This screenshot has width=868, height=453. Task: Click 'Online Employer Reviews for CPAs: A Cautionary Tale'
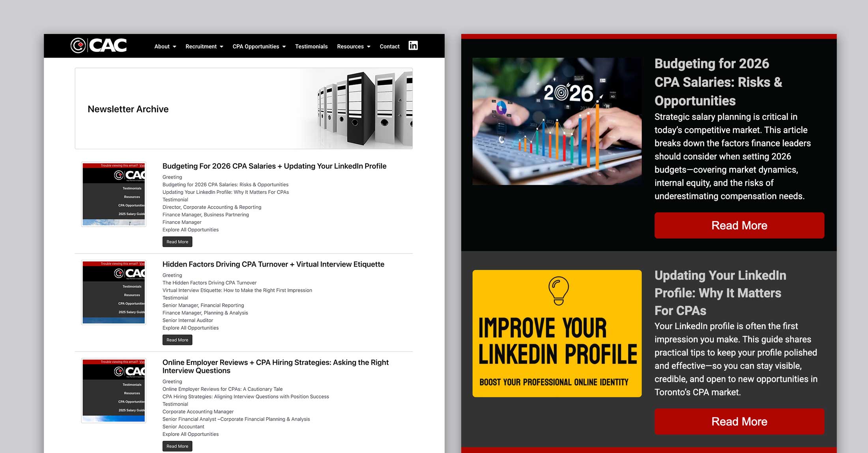[223, 389]
